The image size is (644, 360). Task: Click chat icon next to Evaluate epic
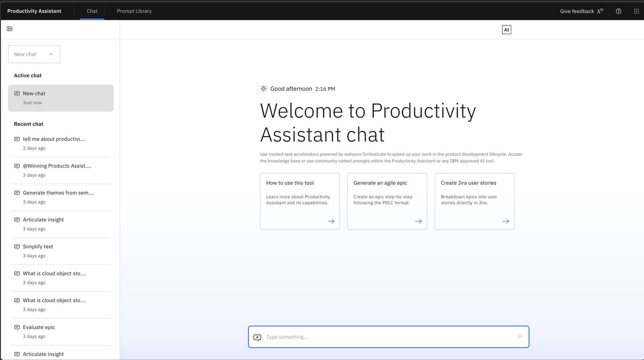(x=17, y=327)
